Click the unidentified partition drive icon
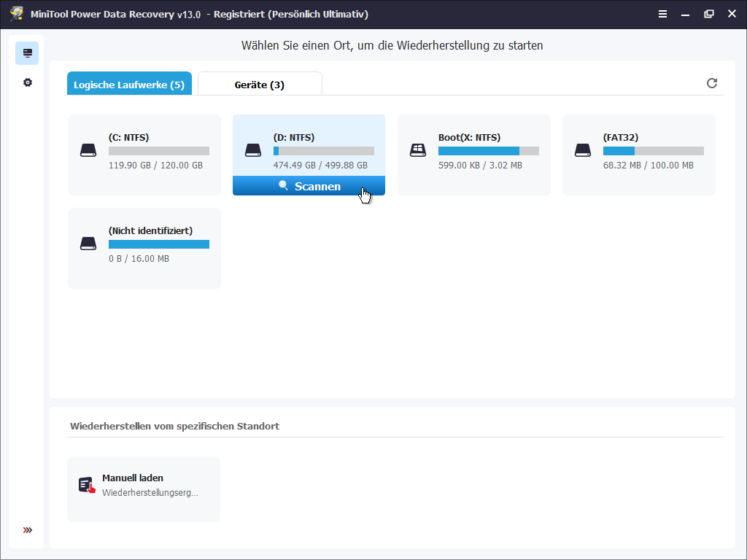Screen dimensions: 747x560 click(88, 244)
